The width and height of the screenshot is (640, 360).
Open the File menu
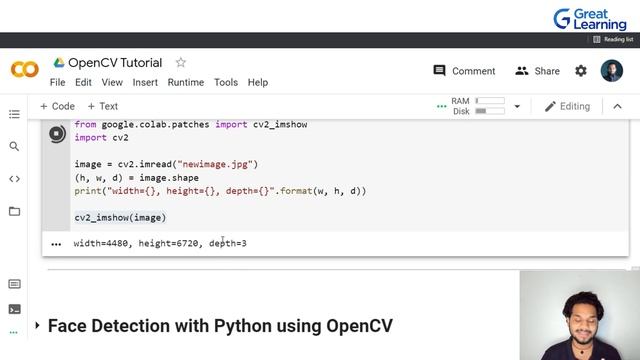pyautogui.click(x=58, y=82)
